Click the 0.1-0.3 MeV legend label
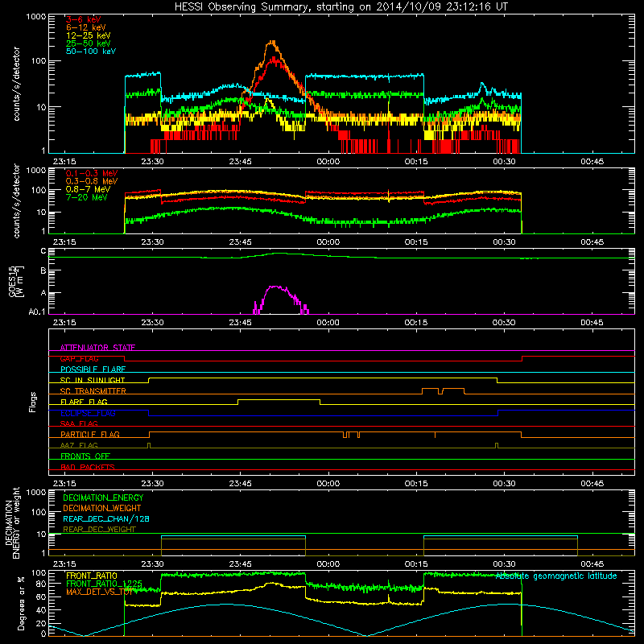 (x=92, y=173)
